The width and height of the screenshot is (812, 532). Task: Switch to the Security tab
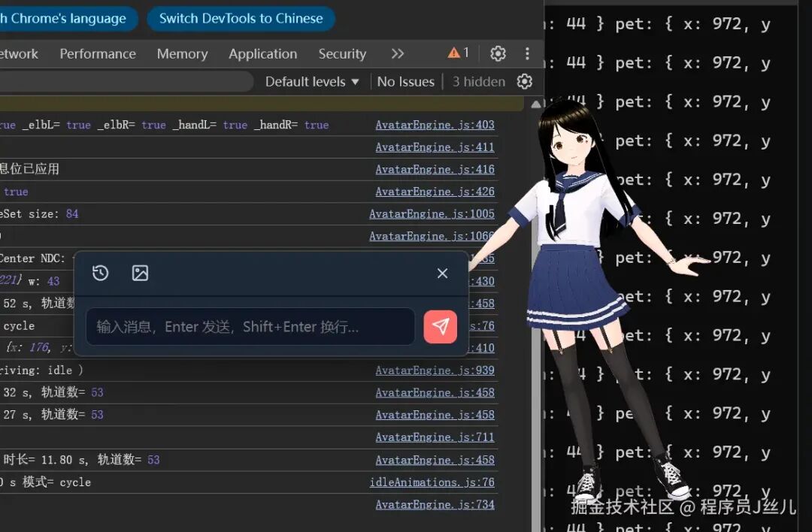pos(342,54)
